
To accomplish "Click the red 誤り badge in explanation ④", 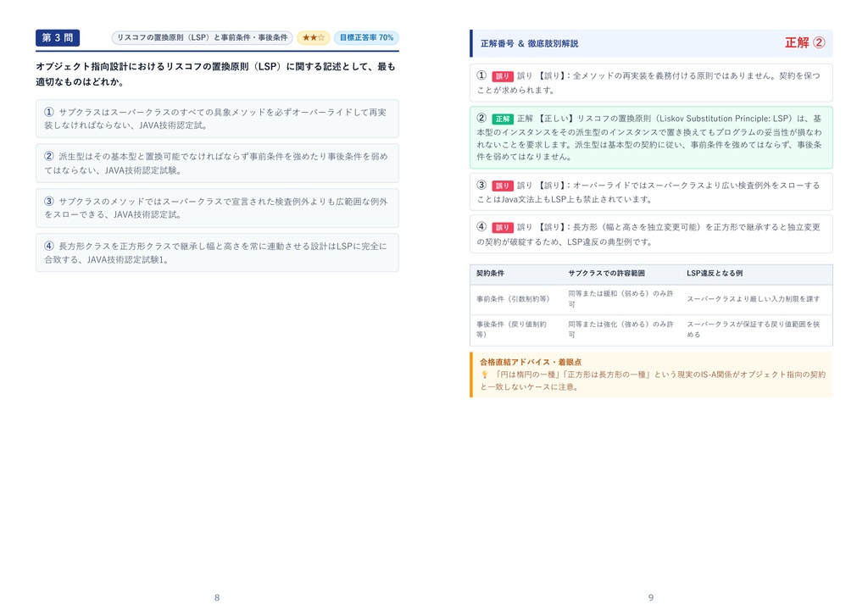I will point(502,227).
